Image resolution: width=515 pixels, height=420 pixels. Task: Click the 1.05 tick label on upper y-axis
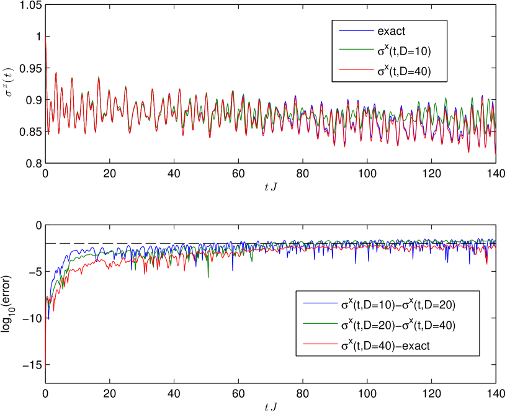[31, 5]
